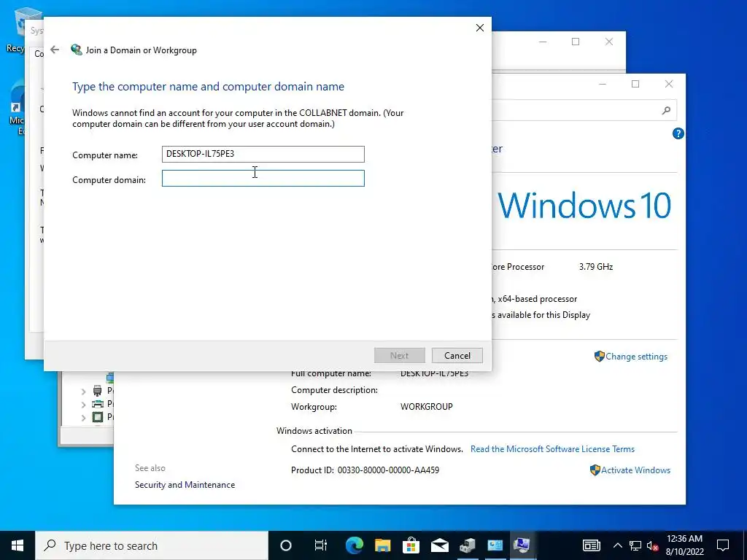The height and width of the screenshot is (560, 747).
Task: Select the Product ID text
Action: (365, 470)
